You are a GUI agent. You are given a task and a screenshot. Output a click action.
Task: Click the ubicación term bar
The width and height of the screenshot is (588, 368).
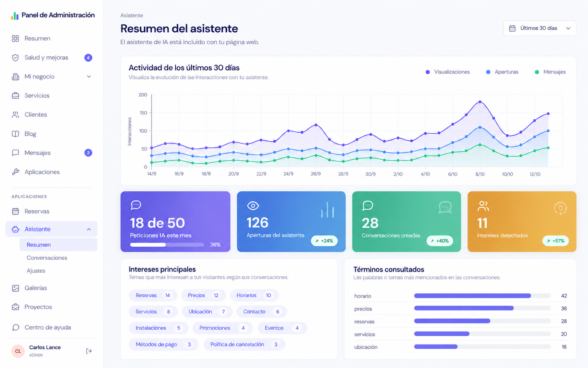[482, 347]
